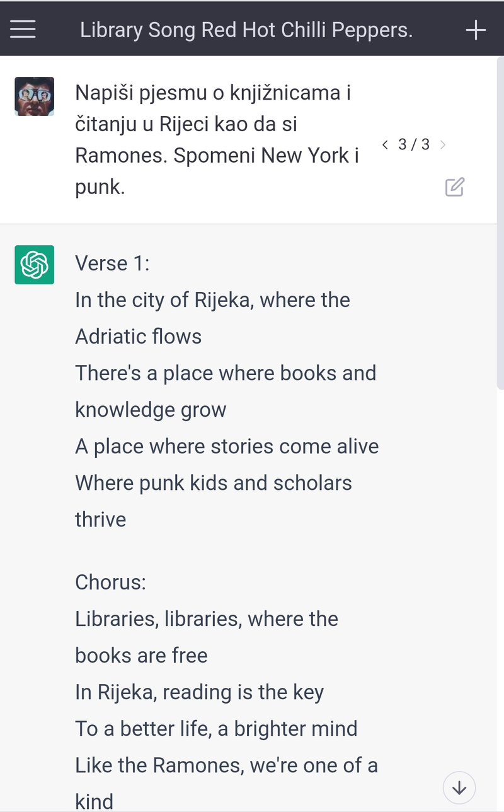Click line 'To a better life, a brighter mind'
504x812 pixels.
216,729
